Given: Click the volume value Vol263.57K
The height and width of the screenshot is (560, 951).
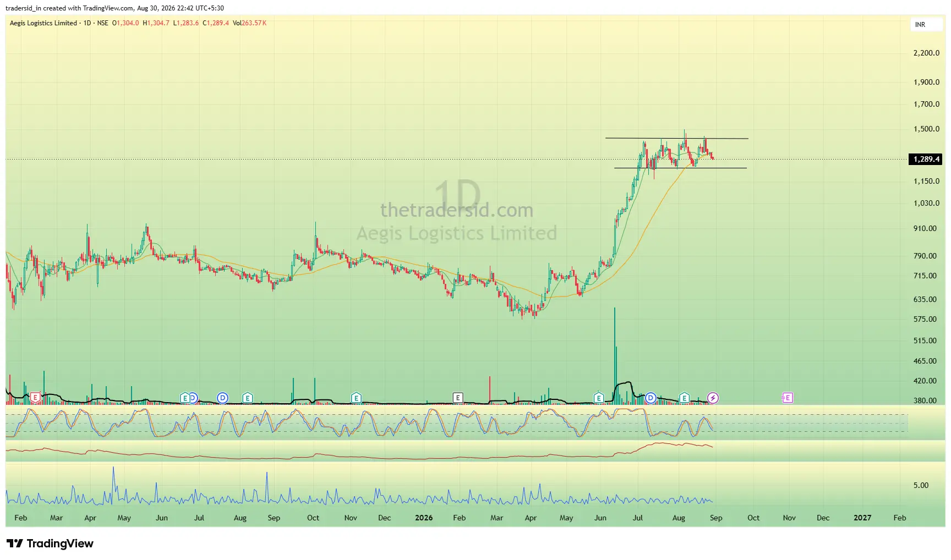Looking at the screenshot, I should tap(250, 23).
